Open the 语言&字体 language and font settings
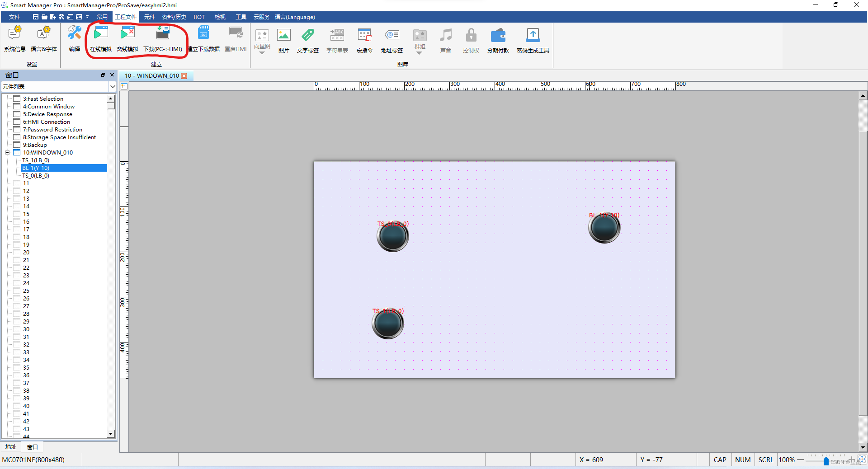868x469 pixels. (44, 39)
